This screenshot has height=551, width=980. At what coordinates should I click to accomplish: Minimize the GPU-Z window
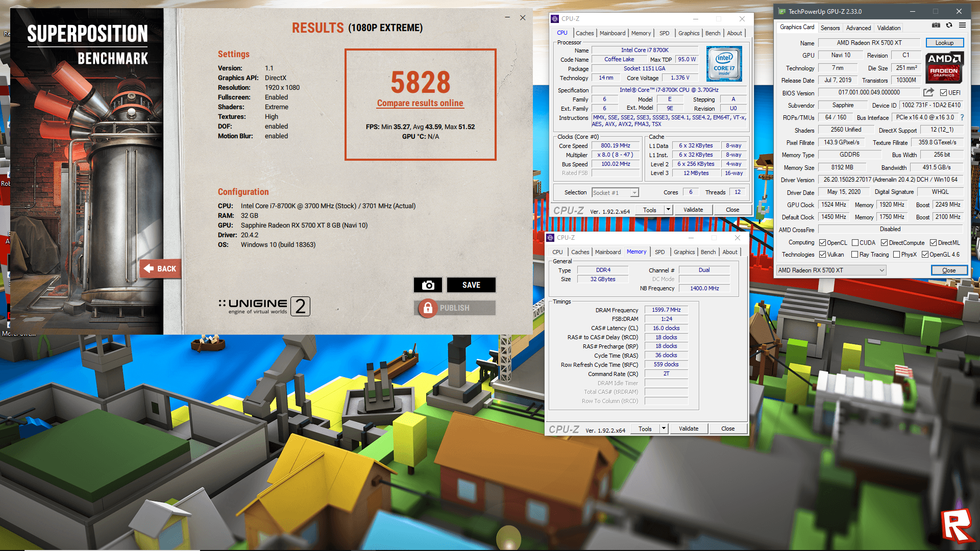912,11
